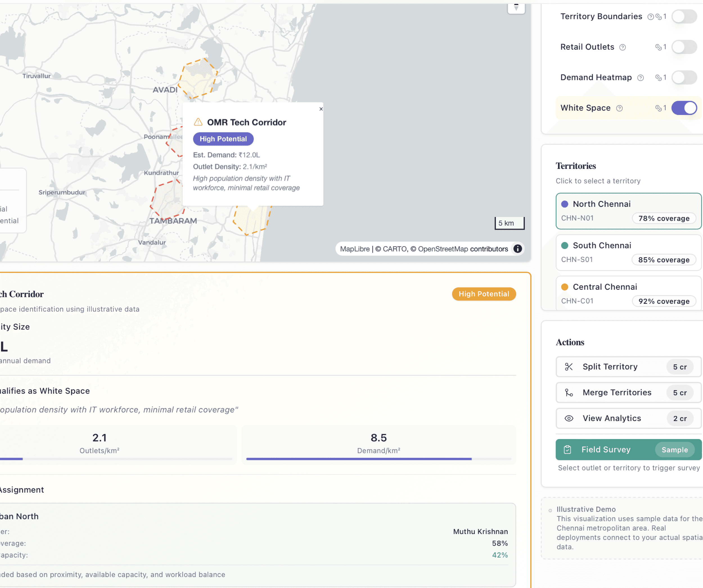The width and height of the screenshot is (703, 588).
Task: Click help icon beside Demand Heatmap
Action: 640,78
